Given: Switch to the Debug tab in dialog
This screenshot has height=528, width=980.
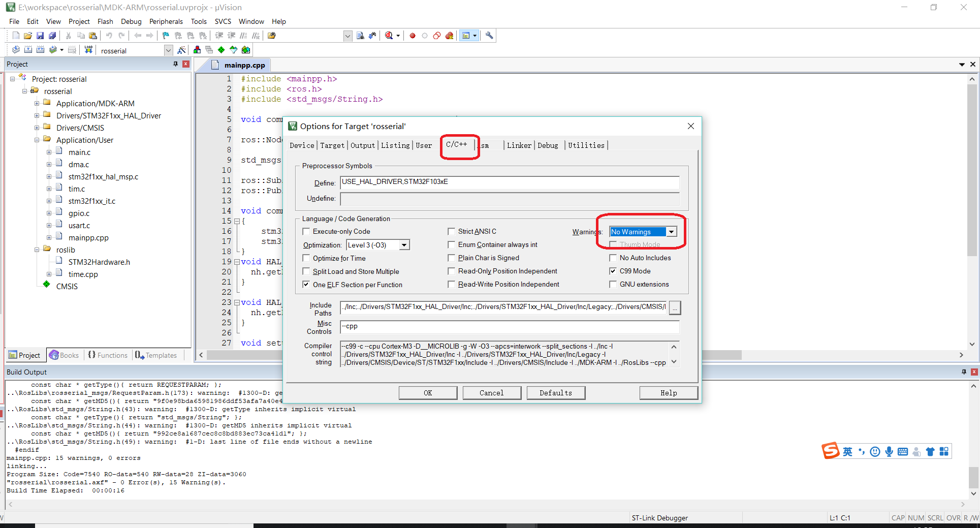Looking at the screenshot, I should tap(548, 145).
